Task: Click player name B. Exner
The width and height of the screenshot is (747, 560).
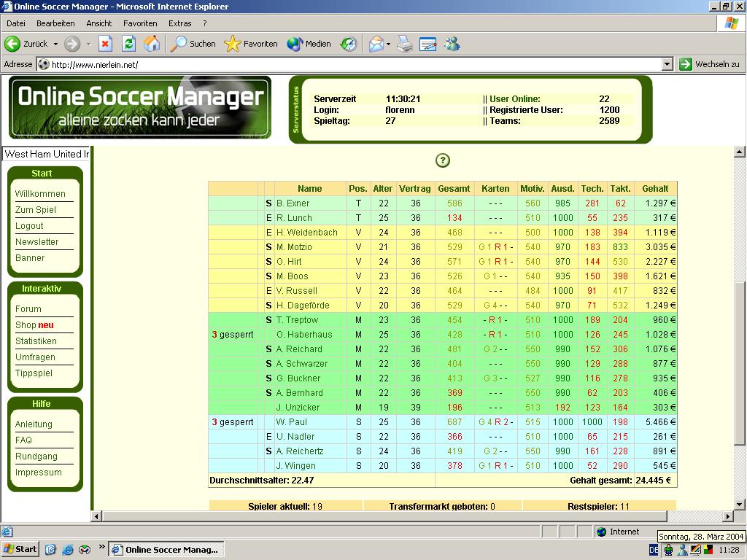Action: click(293, 203)
